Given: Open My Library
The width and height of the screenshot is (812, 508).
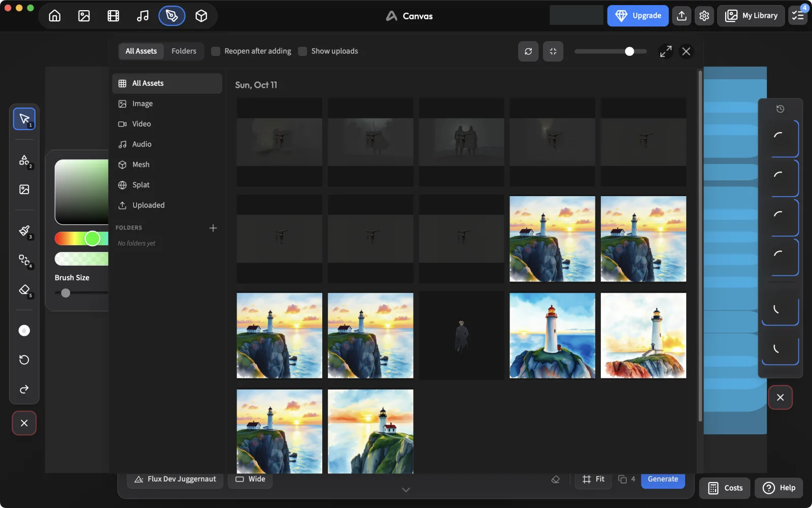Looking at the screenshot, I should [x=751, y=16].
